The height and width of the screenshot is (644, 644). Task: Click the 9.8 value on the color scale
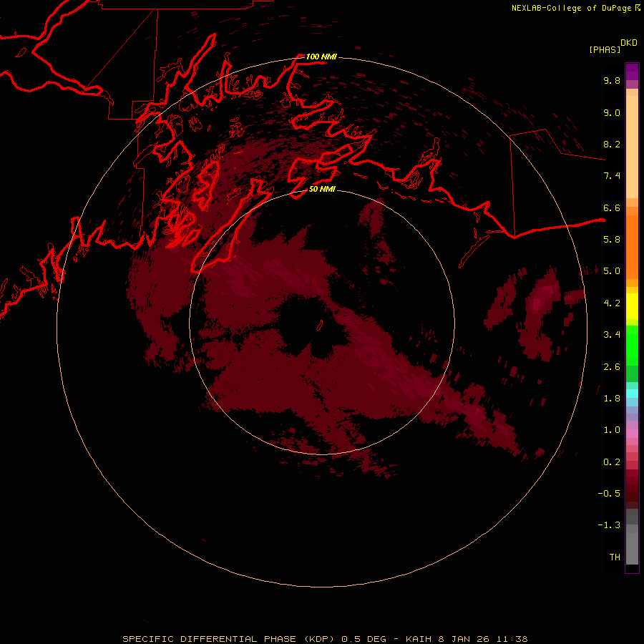tap(612, 80)
